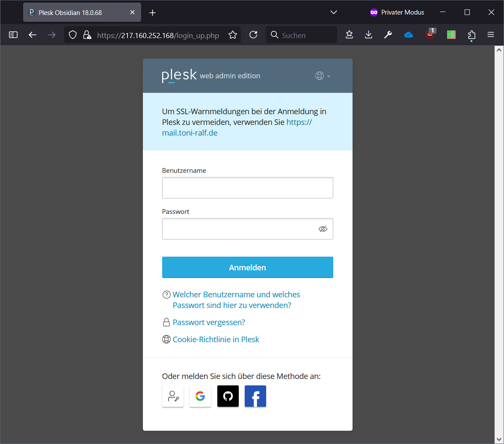504x444 pixels.
Task: Click the Privater Modus indicator
Action: (397, 12)
